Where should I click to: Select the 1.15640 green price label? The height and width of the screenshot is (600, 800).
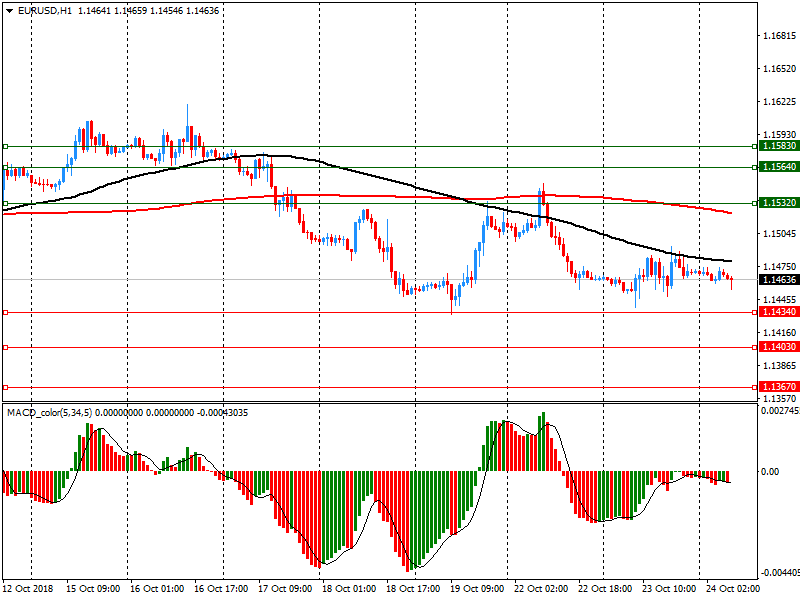point(777,167)
